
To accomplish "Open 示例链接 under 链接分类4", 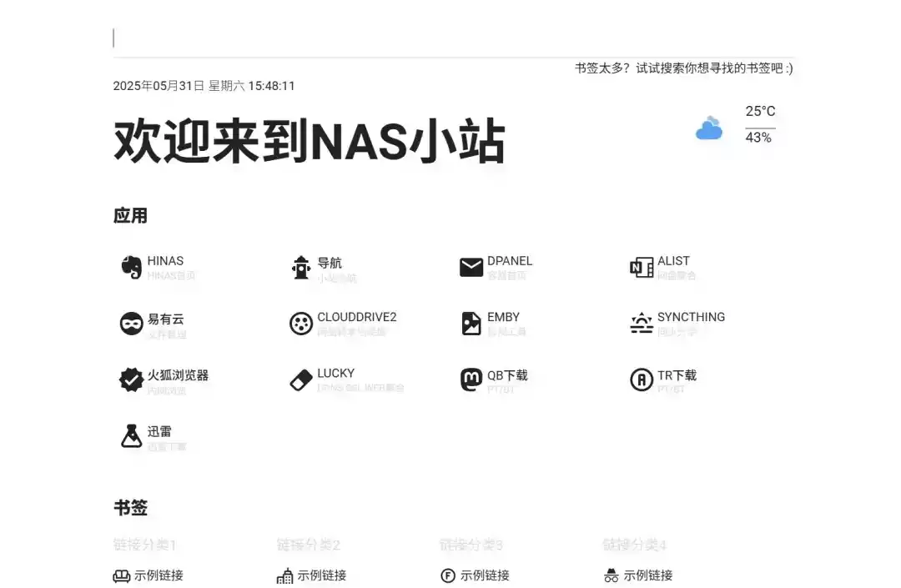I will pos(648,575).
